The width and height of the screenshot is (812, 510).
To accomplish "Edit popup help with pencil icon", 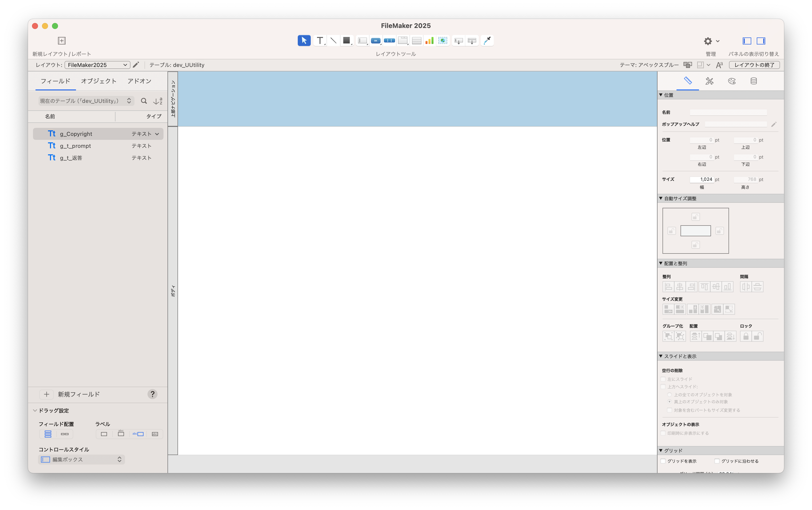I will pyautogui.click(x=774, y=124).
